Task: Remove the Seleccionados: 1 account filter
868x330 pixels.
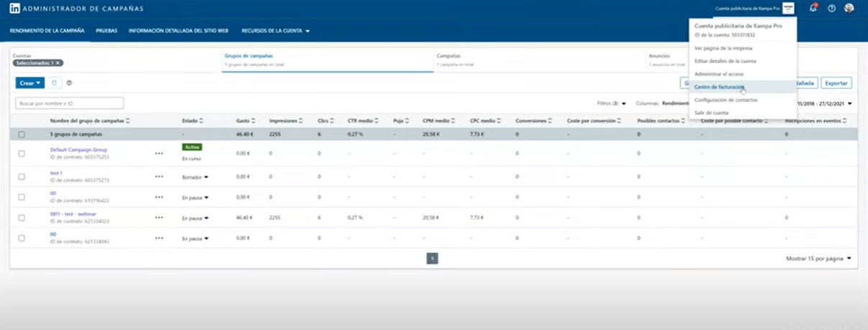Action: 58,63
